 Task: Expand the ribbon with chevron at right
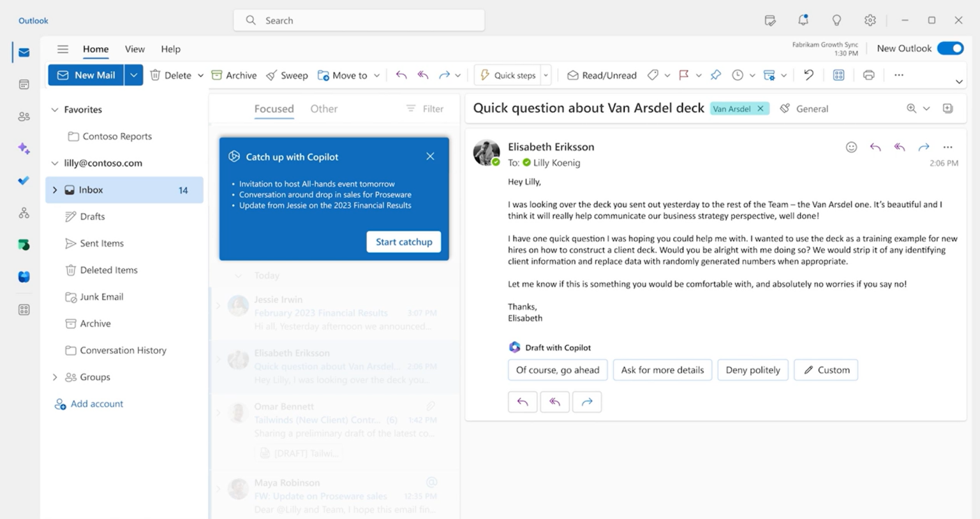click(x=958, y=82)
